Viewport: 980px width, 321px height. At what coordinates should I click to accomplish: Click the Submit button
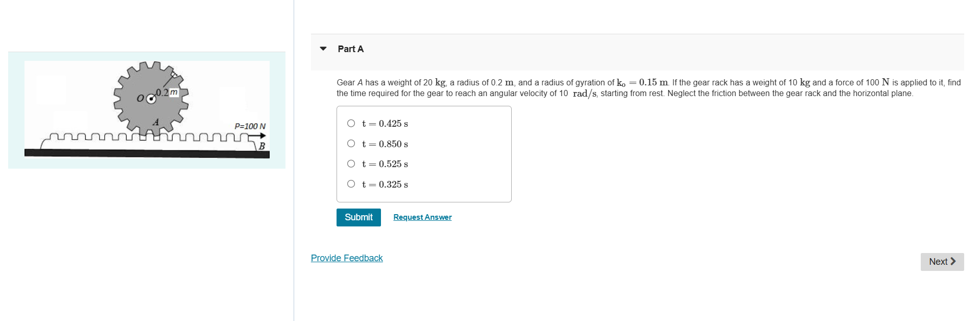(x=358, y=217)
